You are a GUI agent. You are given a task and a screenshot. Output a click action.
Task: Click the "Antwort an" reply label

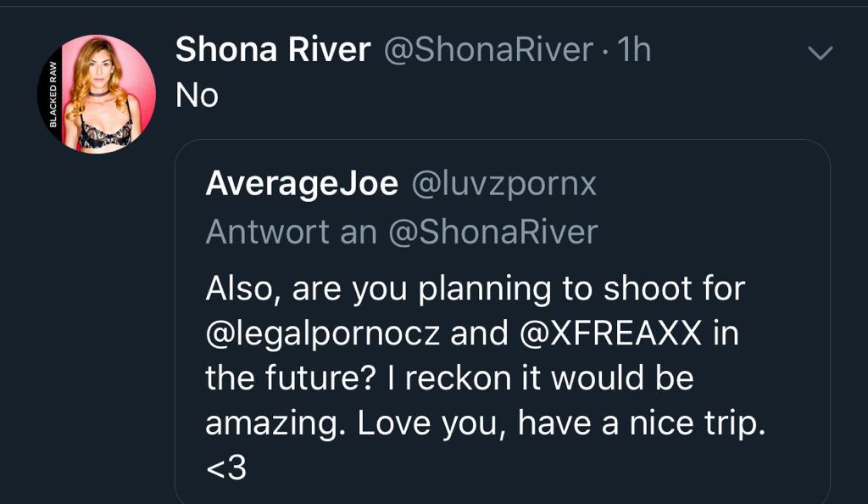tap(291, 232)
